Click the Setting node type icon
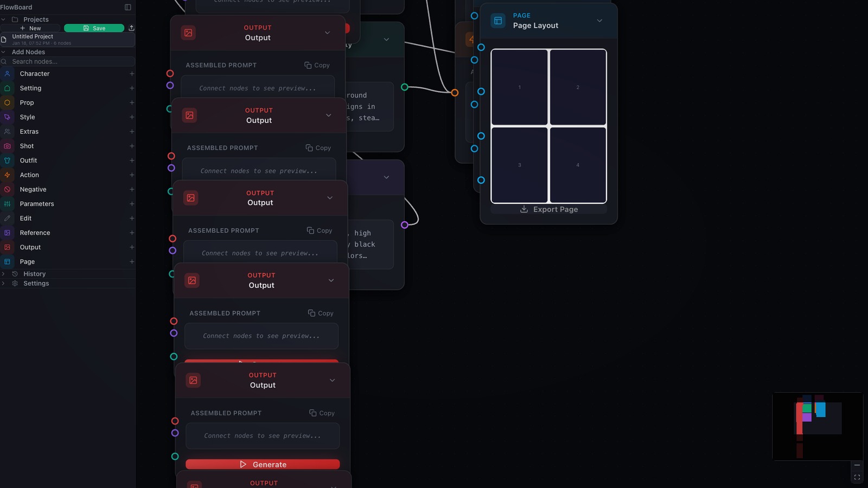 click(x=7, y=88)
